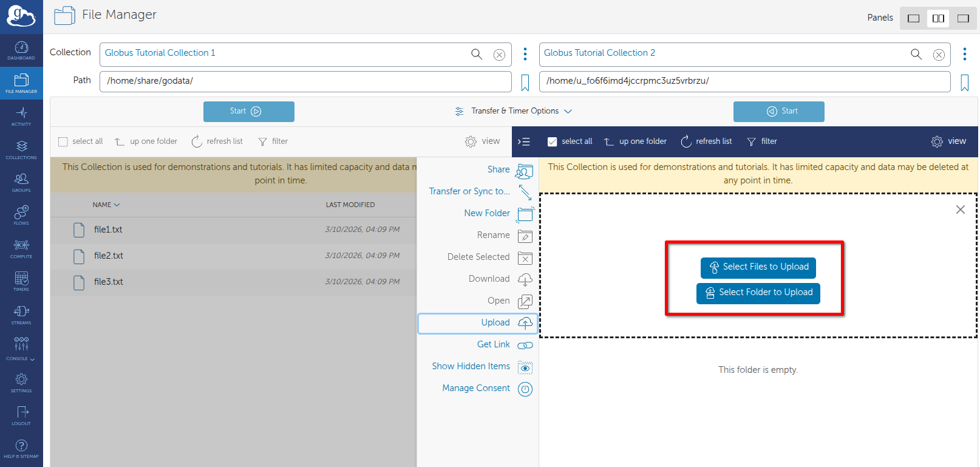
Task: Select single left panel layout
Action: point(913,18)
